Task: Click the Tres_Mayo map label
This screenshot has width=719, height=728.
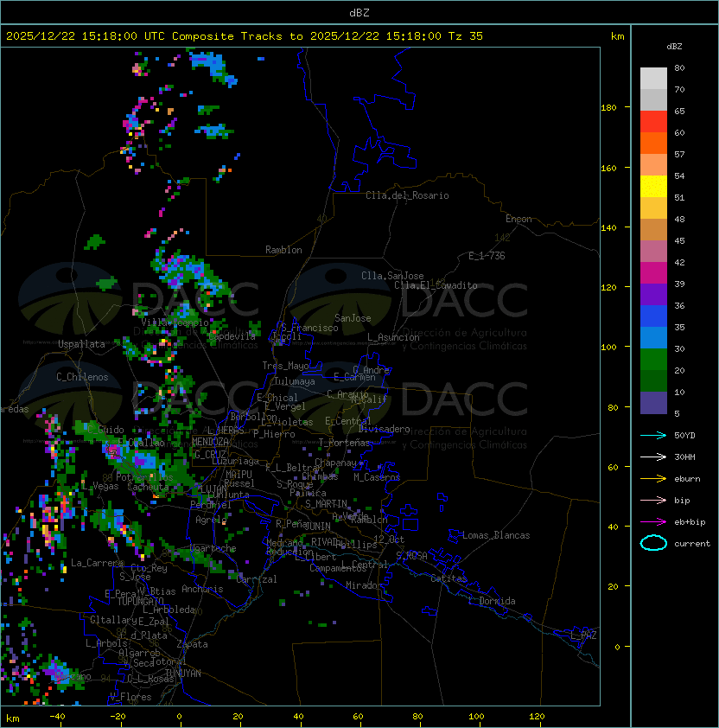Action: point(285,366)
